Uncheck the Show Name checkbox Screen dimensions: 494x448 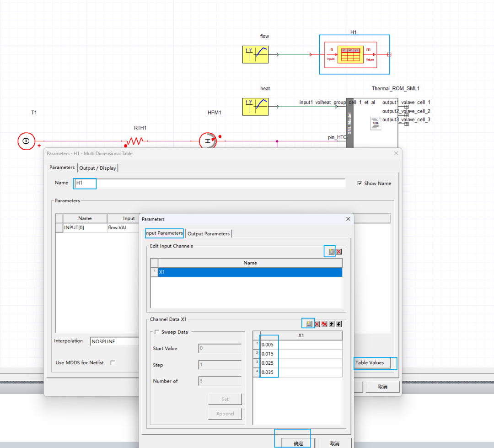[x=360, y=184]
